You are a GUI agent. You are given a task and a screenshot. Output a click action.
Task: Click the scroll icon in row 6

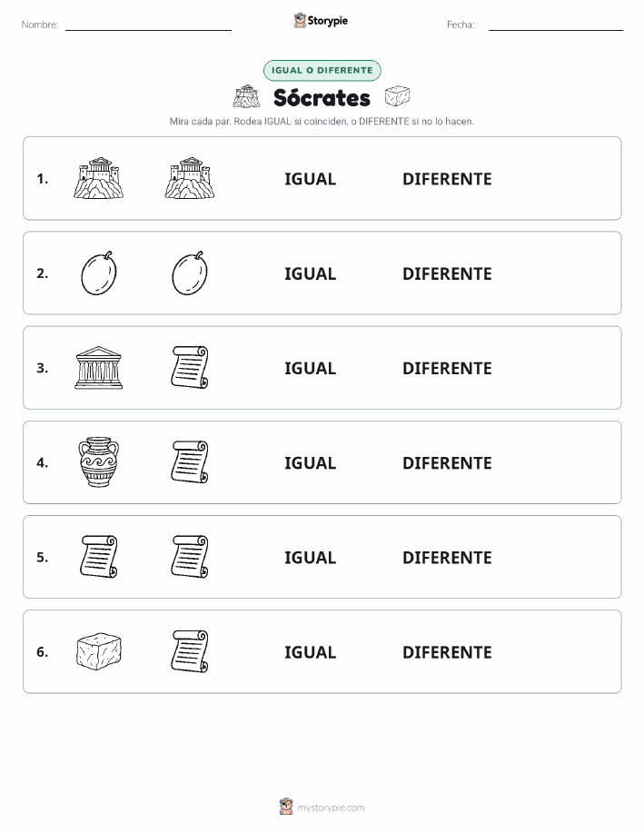click(190, 651)
